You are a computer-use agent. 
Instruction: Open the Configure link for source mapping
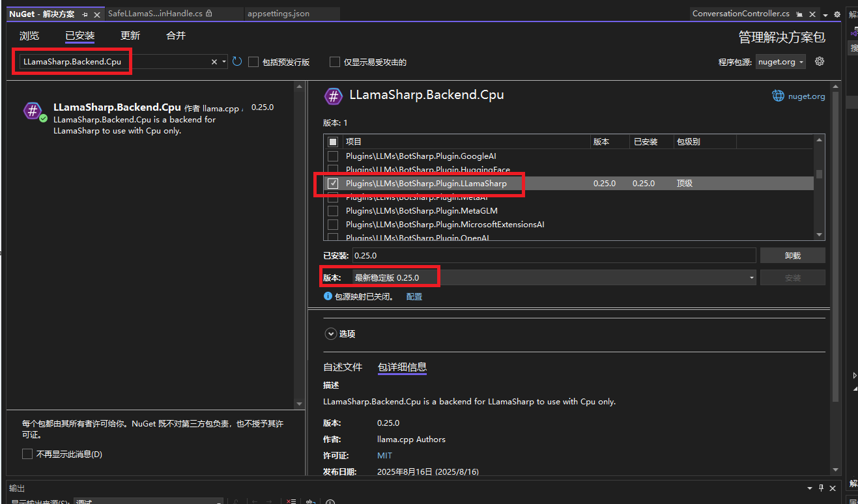[x=414, y=296]
